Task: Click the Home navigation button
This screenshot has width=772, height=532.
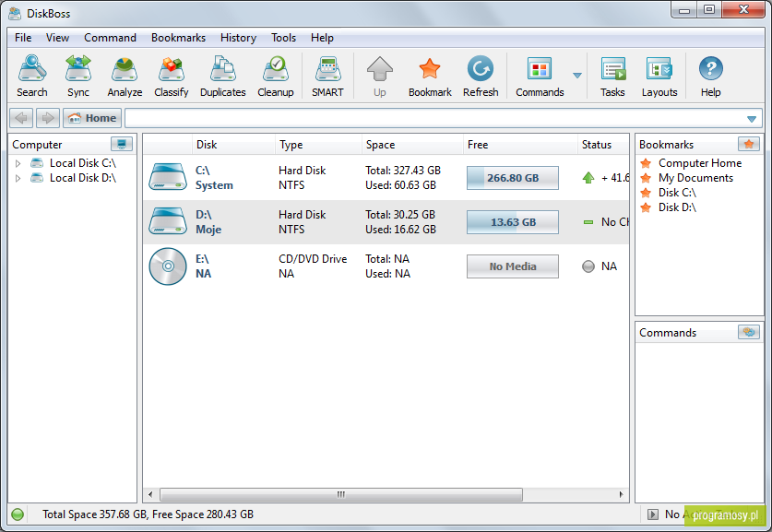Action: (x=92, y=118)
